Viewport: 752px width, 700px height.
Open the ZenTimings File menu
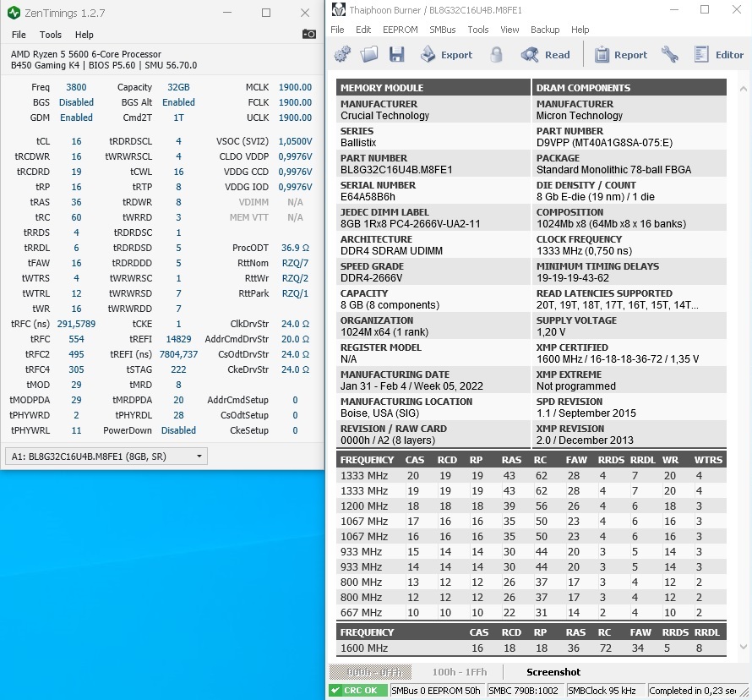coord(19,35)
